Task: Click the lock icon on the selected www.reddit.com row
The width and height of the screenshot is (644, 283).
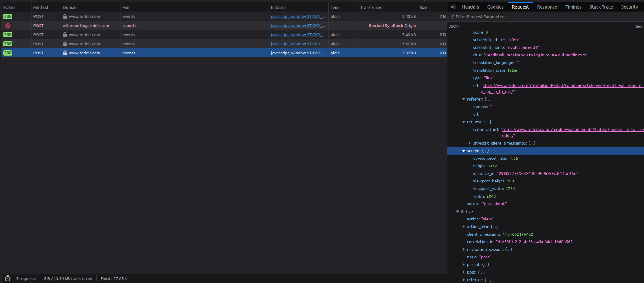Action: point(65,53)
